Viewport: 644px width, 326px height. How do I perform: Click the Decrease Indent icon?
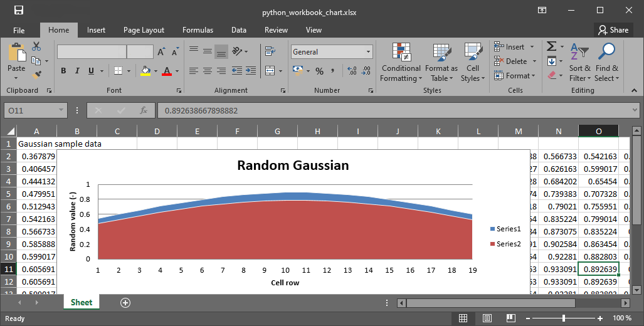[x=237, y=71]
